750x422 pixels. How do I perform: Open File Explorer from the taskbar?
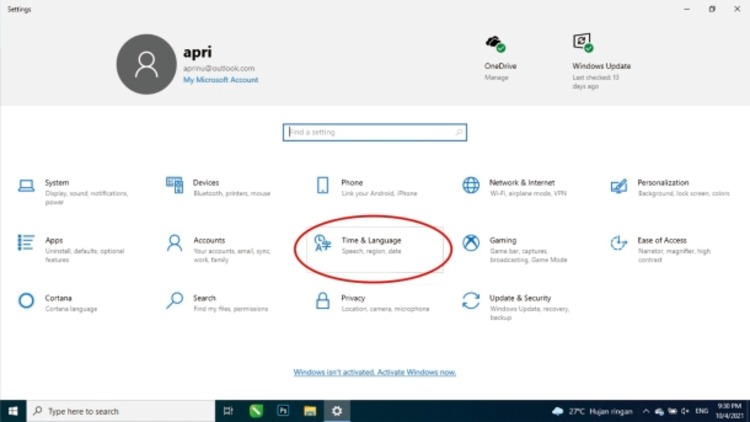pos(310,411)
